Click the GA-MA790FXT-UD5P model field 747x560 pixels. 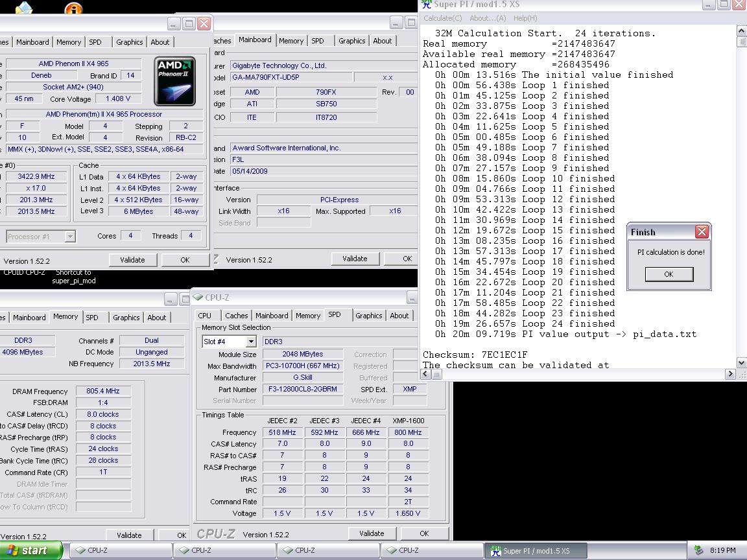(291, 77)
